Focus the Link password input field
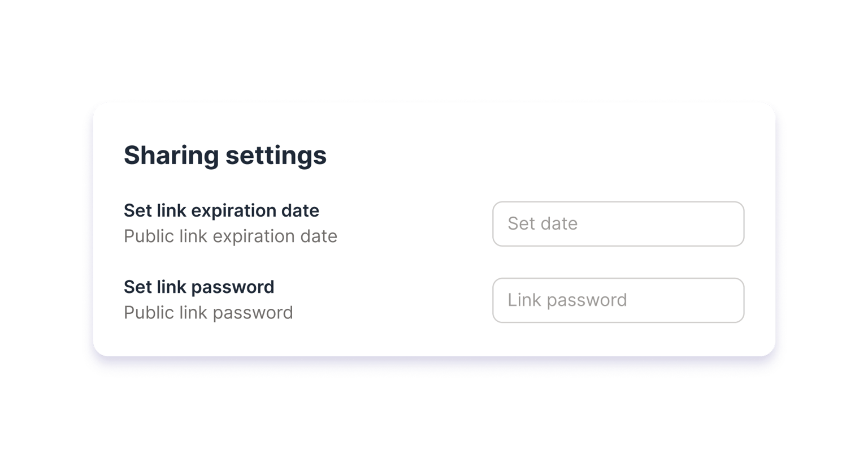 point(618,300)
